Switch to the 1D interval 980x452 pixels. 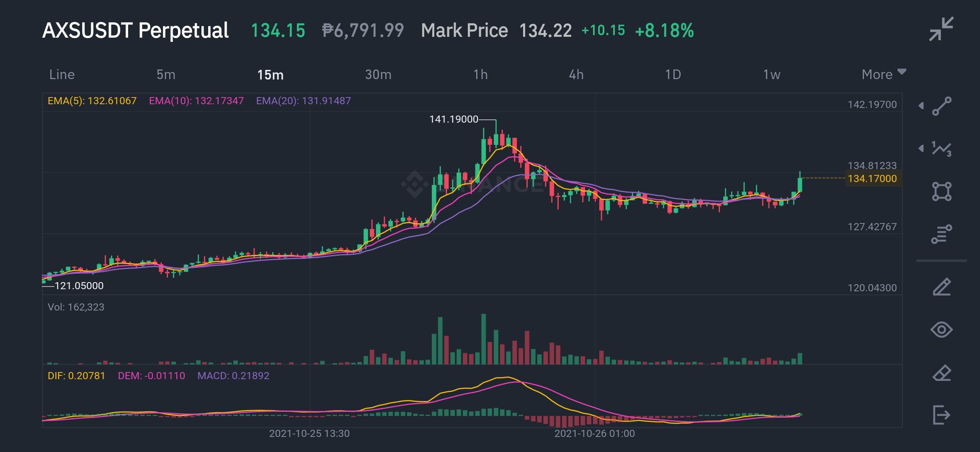coord(673,74)
